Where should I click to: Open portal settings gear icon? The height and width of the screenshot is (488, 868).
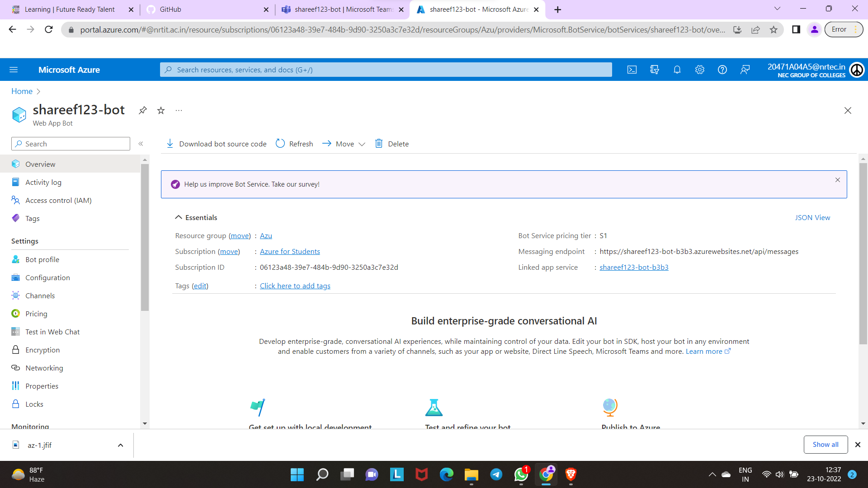pyautogui.click(x=699, y=70)
